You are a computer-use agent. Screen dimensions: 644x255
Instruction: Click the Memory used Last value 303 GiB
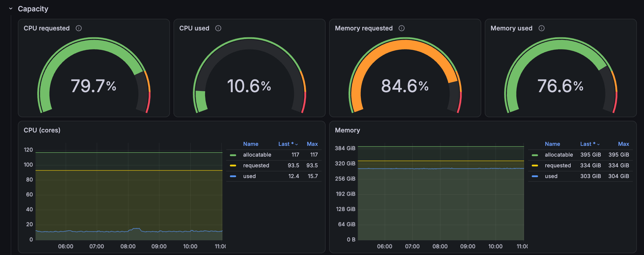click(591, 176)
